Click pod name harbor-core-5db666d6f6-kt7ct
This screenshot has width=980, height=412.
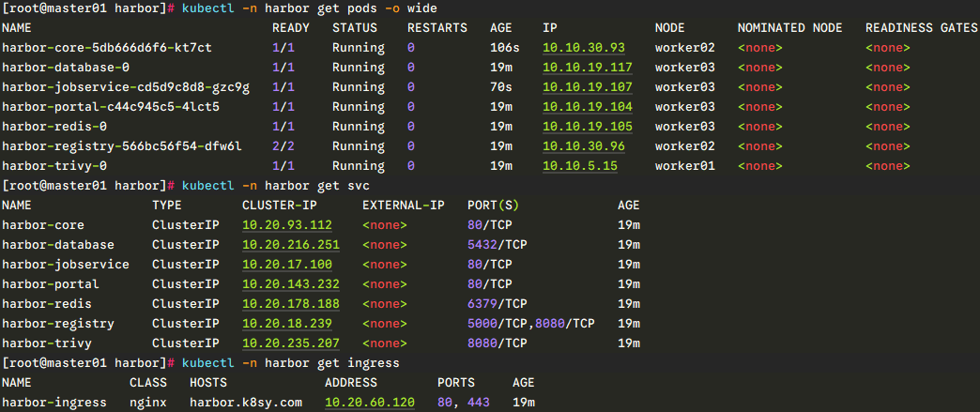[x=106, y=48]
